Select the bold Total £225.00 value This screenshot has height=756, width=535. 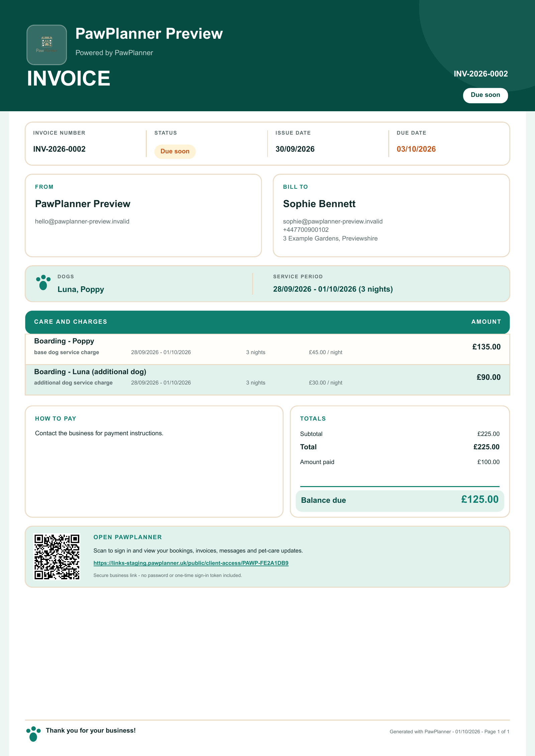pyautogui.click(x=486, y=447)
